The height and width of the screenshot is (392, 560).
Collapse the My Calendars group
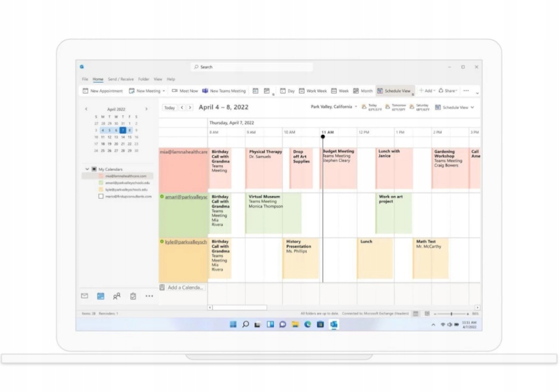(x=87, y=169)
